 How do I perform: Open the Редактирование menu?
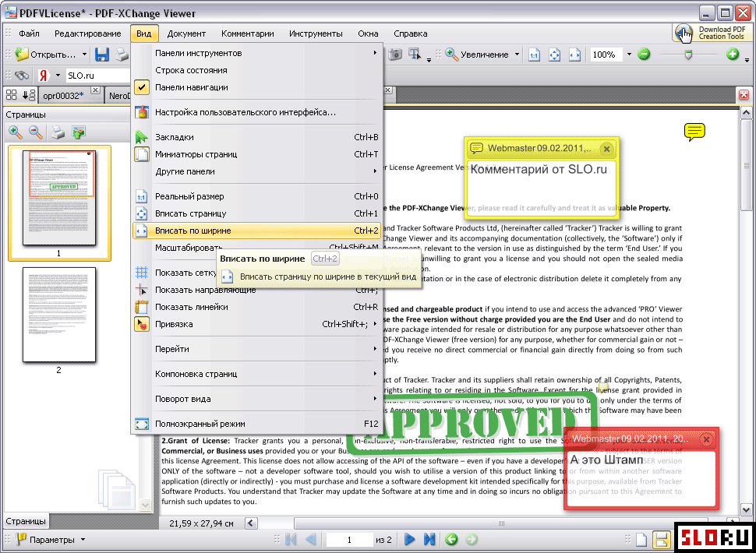pos(88,33)
